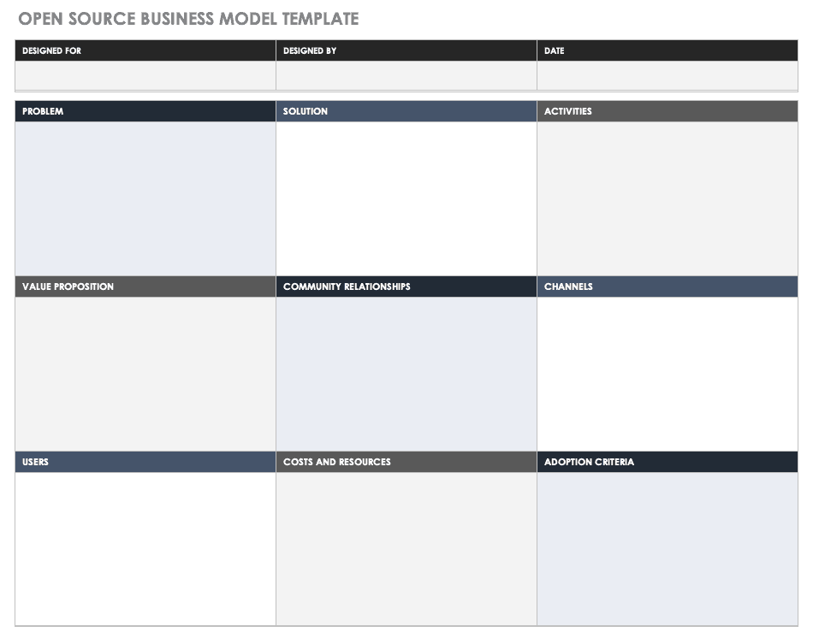Viewport: 813px width, 644px height.
Task: Select the Adoption Criteria header cell
Action: tap(668, 462)
